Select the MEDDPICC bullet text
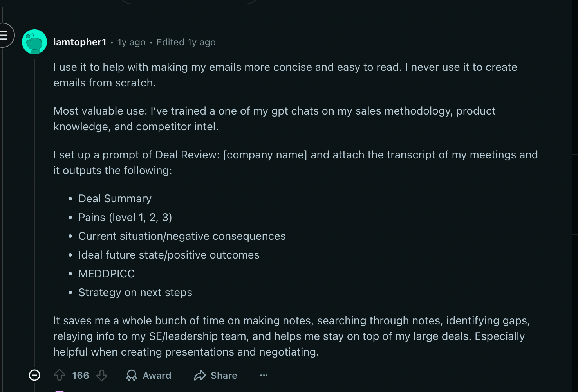This screenshot has width=578, height=392. click(107, 273)
